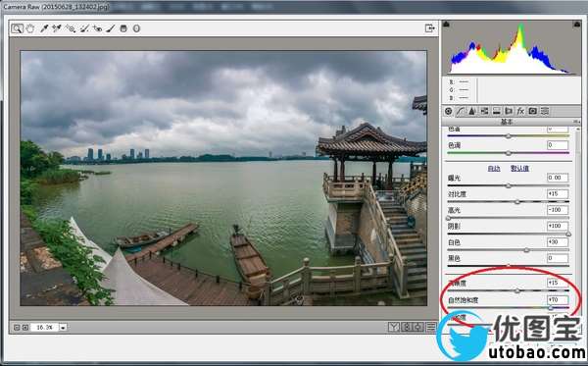Open the Tone Curve panel tab

461,111
